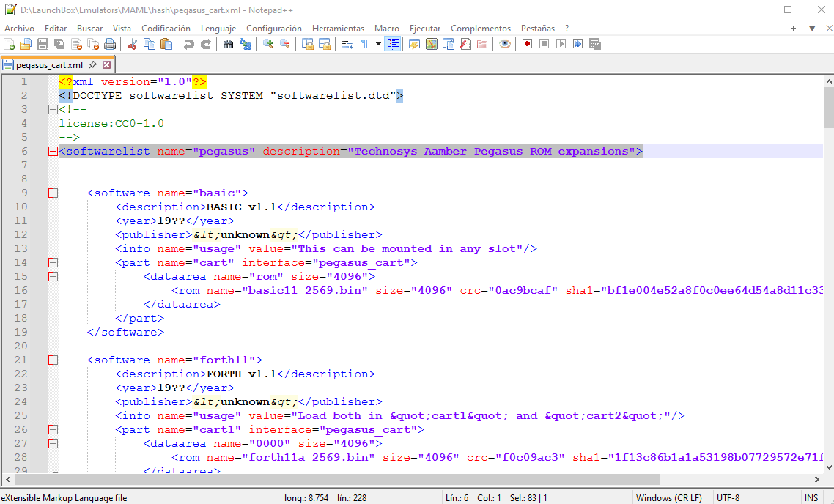Print the document with printer icon

click(x=110, y=44)
